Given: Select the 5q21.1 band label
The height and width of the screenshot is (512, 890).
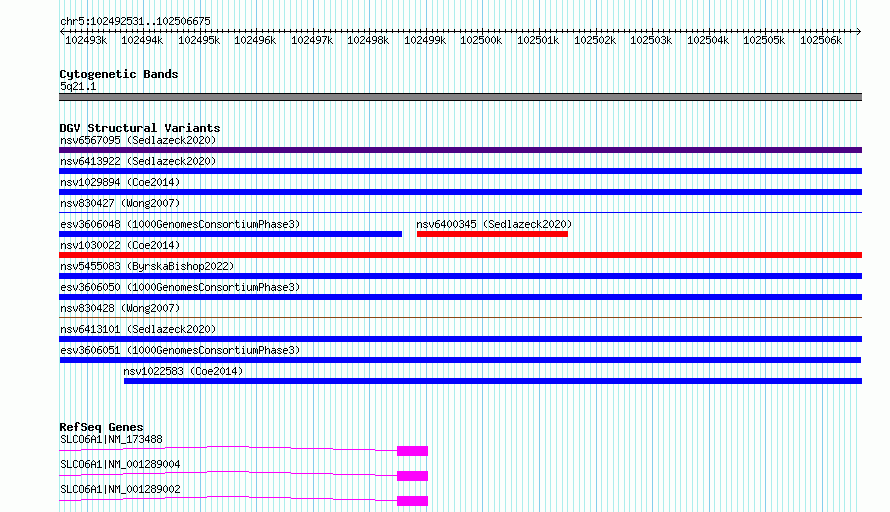Looking at the screenshot, I should click(x=78, y=86).
